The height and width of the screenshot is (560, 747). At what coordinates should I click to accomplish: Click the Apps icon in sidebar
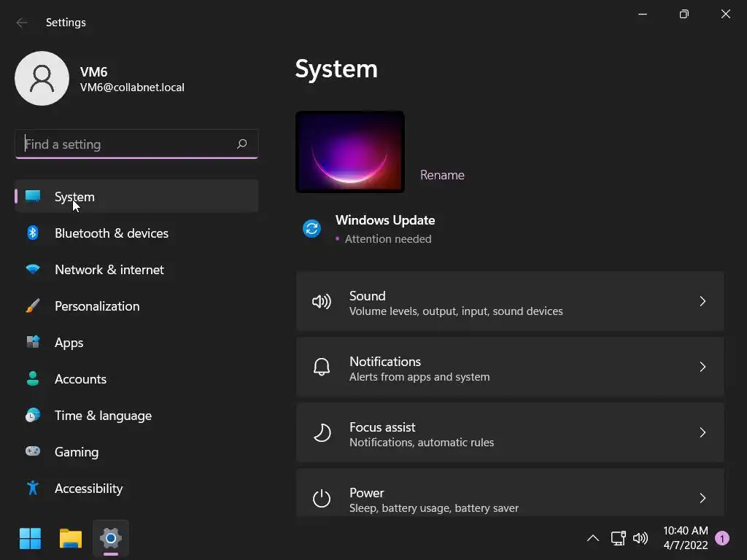(33, 342)
